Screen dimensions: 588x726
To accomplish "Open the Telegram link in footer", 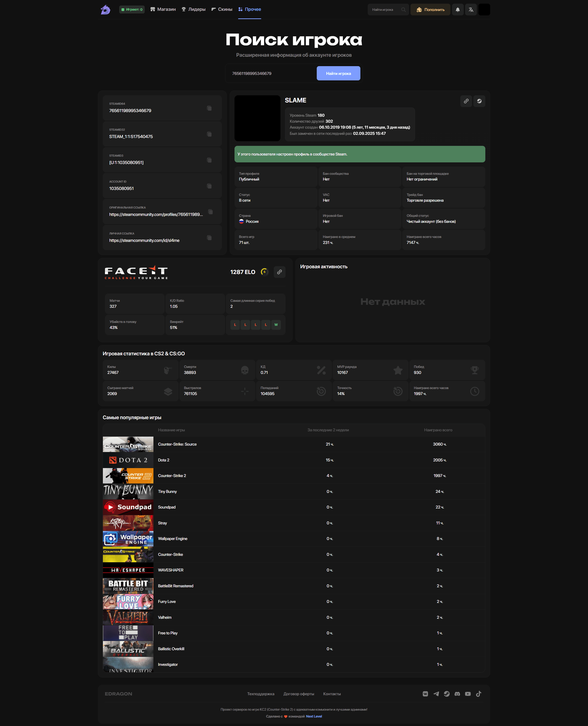I will (436, 694).
